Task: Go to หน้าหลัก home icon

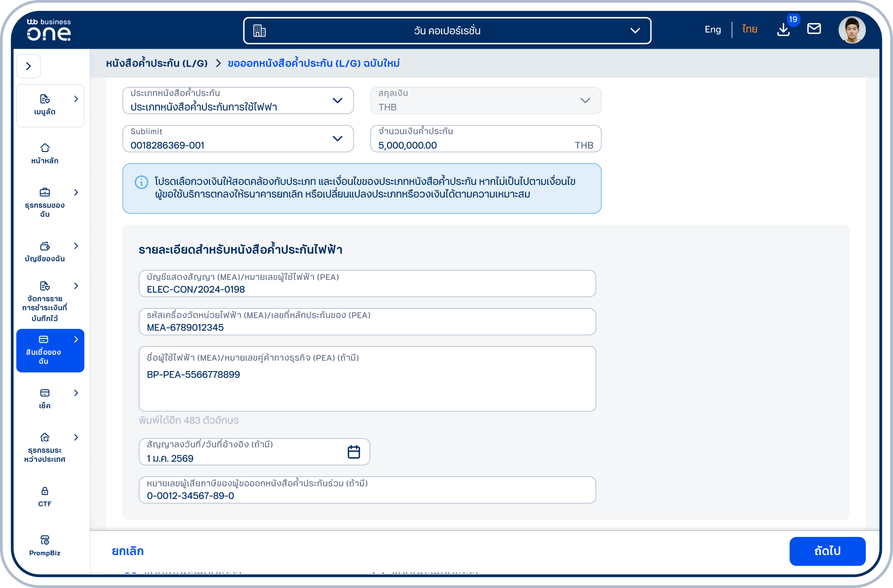Action: [45, 148]
